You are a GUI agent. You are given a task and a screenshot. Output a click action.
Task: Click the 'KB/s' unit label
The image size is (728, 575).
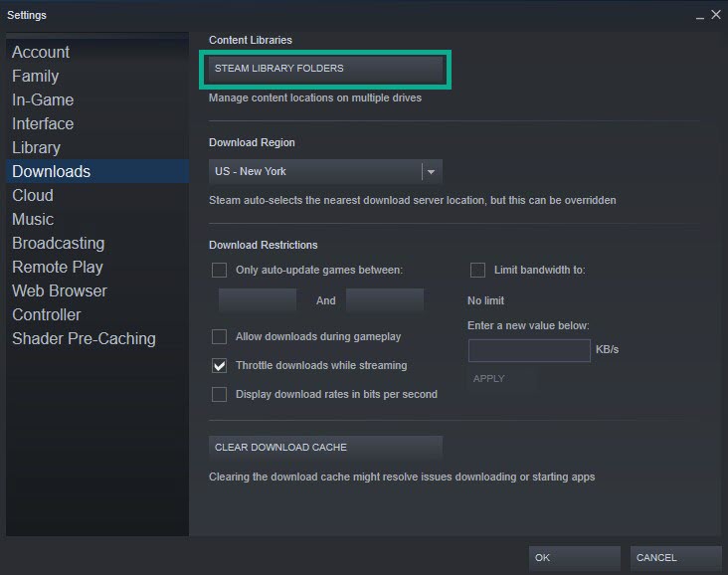608,349
